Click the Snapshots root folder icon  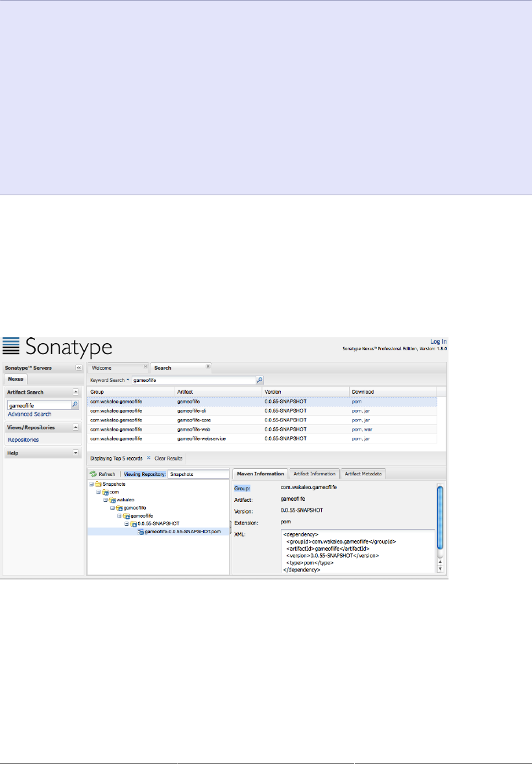pyautogui.click(x=97, y=484)
